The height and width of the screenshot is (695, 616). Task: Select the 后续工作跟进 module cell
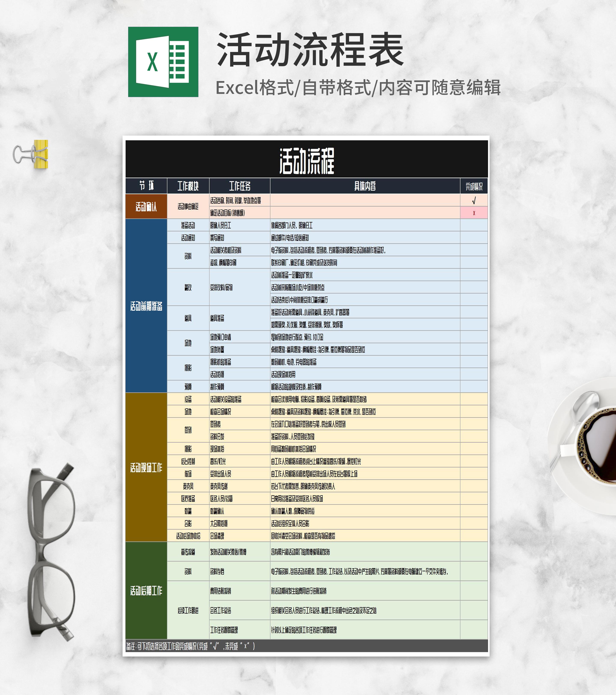[x=188, y=610]
